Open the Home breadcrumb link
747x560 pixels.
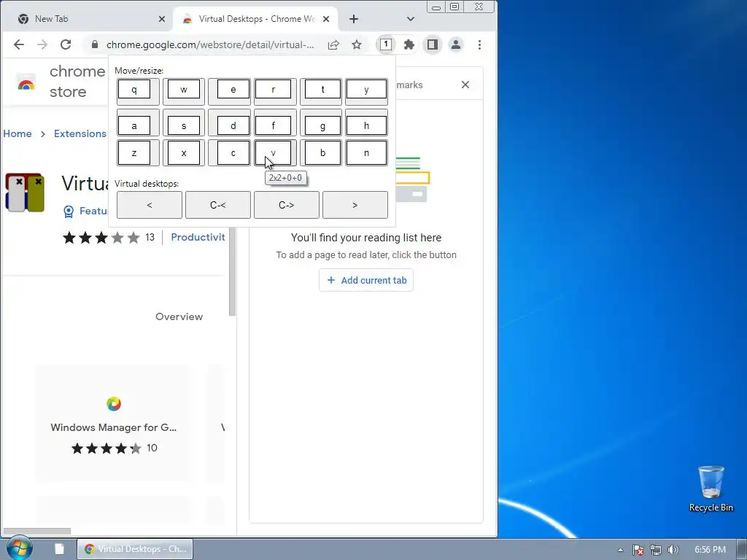tap(18, 133)
